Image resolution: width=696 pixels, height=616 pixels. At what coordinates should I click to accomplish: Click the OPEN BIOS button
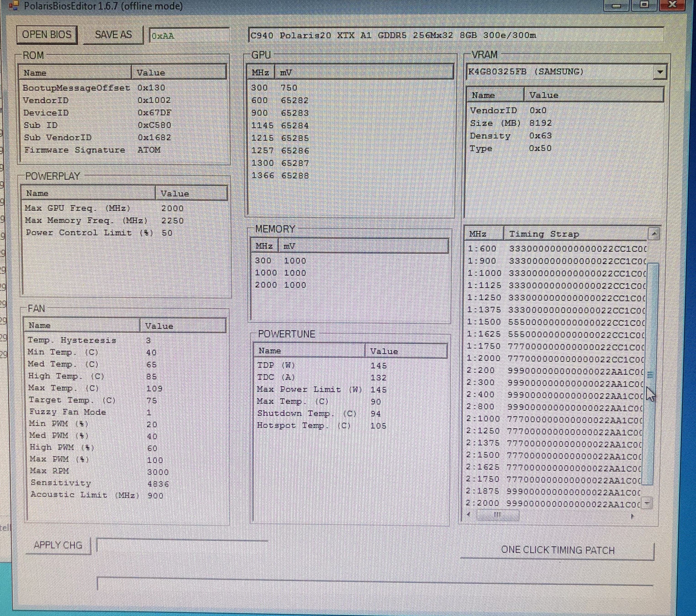pos(47,35)
